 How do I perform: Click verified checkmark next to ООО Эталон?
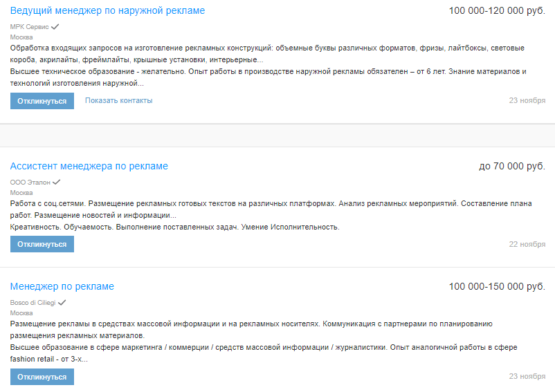pos(57,182)
